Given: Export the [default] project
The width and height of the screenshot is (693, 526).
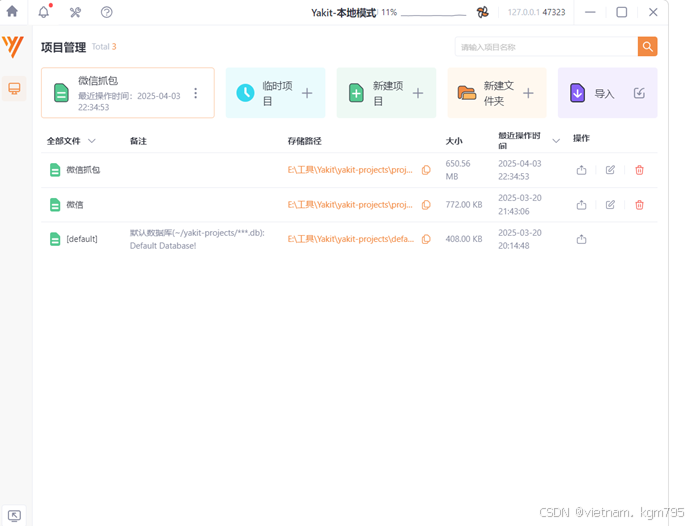Looking at the screenshot, I should click(581, 239).
